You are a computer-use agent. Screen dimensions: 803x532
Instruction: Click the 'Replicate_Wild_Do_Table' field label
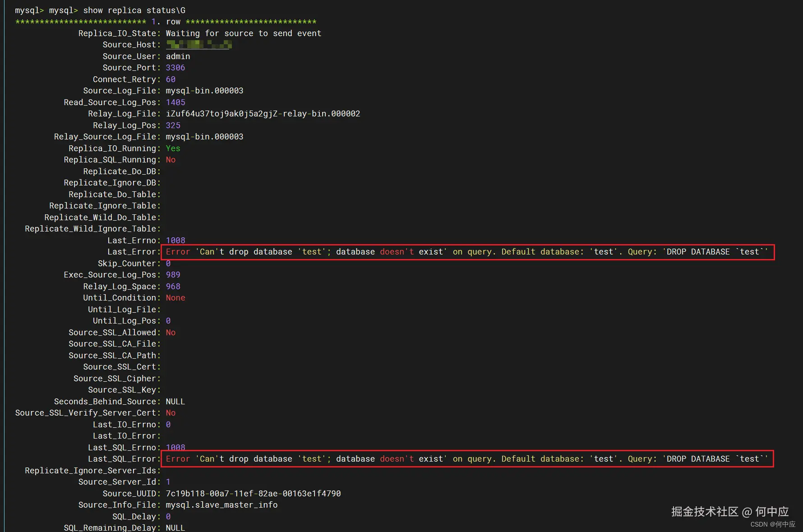[x=100, y=217]
